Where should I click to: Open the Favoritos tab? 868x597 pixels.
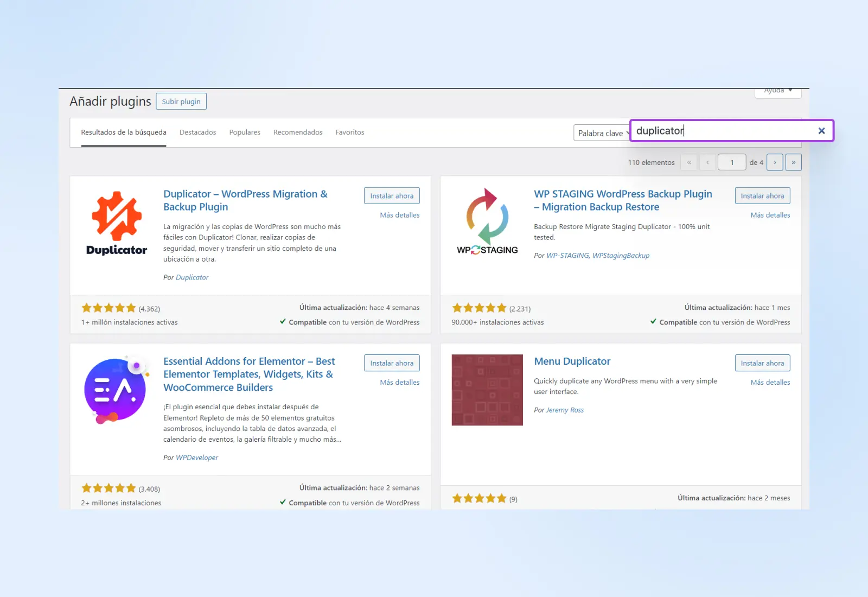[350, 132]
